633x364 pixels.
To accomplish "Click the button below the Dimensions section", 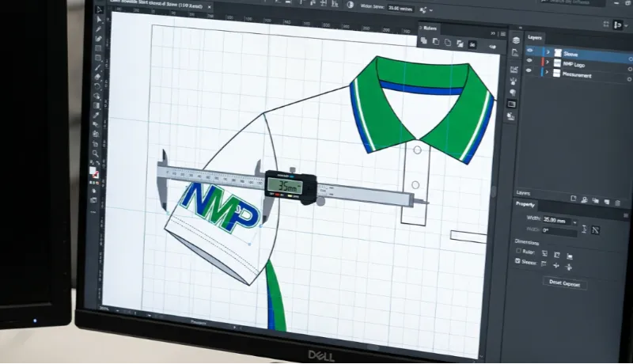I will (564, 283).
